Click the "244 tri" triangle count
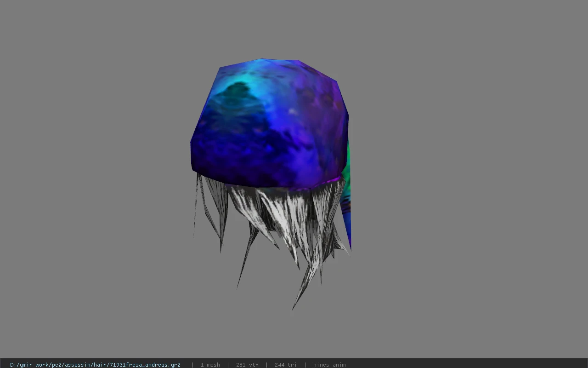This screenshot has height=368, width=588. 286,365
